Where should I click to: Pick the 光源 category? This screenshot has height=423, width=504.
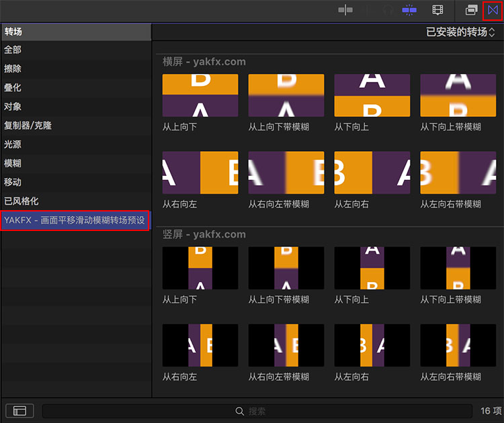[76, 144]
